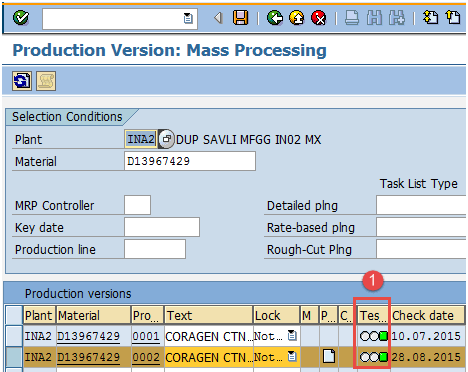Click the Material input field
Screen dimensions: 468x372
click(190, 161)
